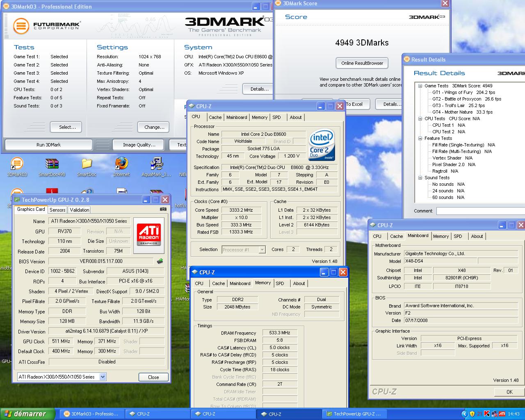Show hidden tray icons arrow
525x420 pixels.
click(464, 414)
